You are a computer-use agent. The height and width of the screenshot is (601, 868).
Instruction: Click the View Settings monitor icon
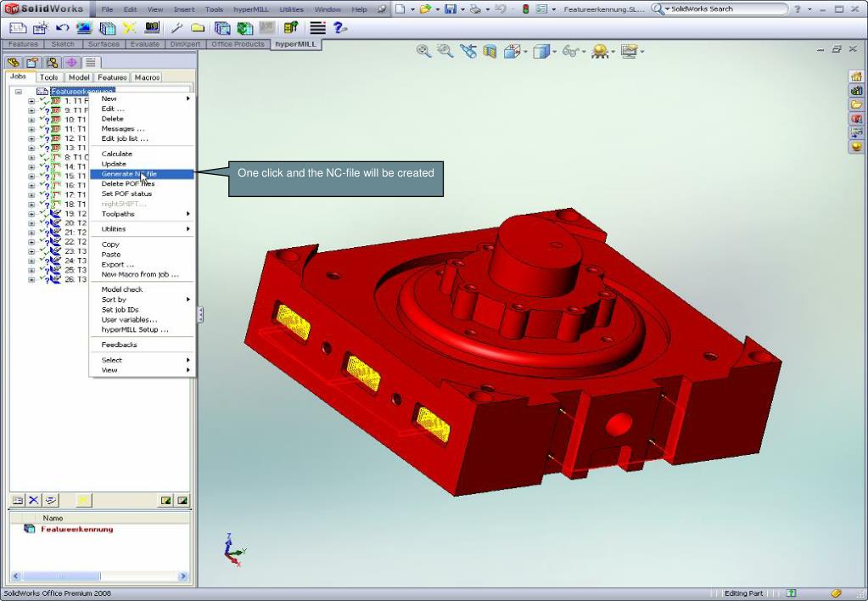[x=629, y=52]
